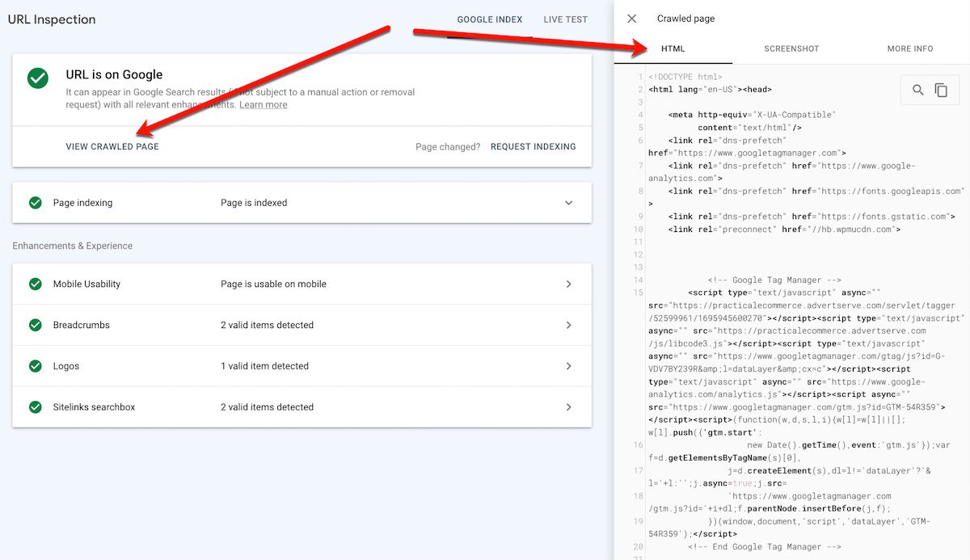Click the 'Page changed?' text
The image size is (970, 560).
point(448,147)
